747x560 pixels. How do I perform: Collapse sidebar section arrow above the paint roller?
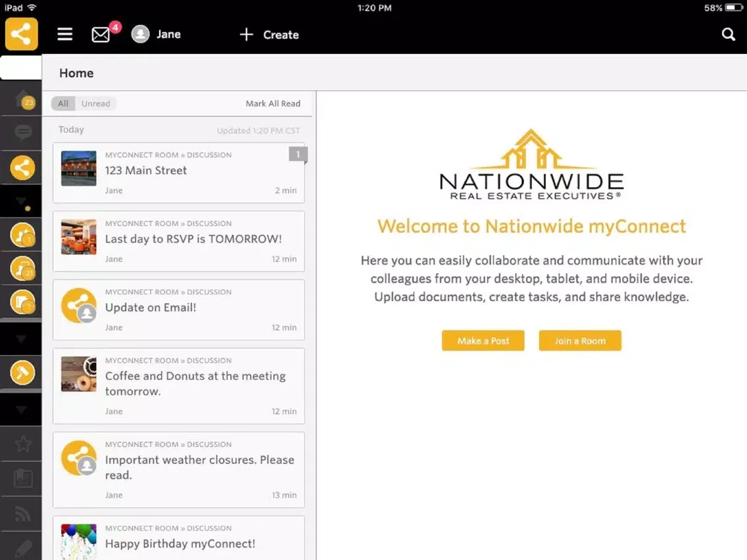[22, 339]
